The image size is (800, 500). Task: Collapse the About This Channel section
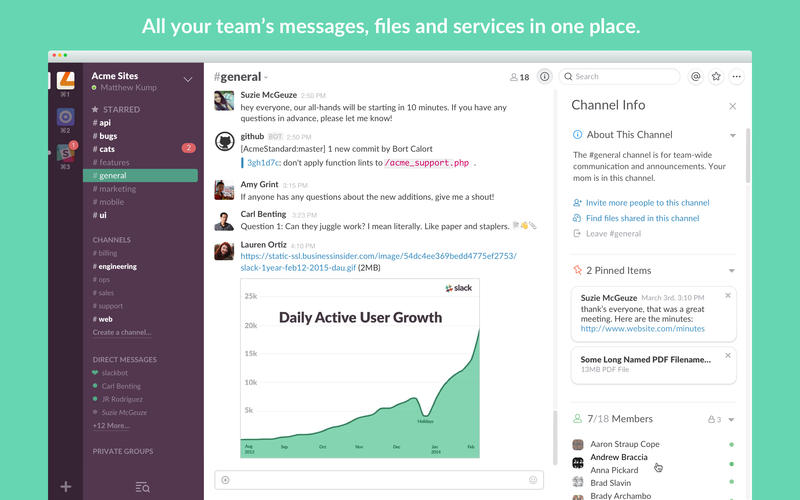[732, 135]
